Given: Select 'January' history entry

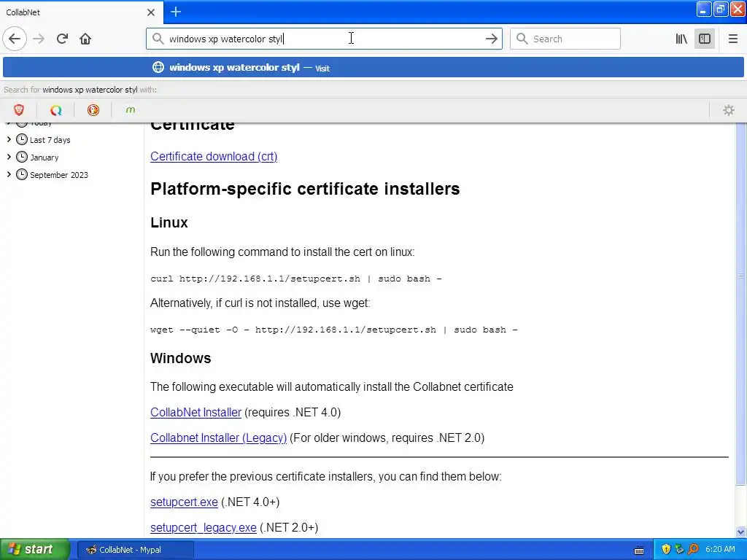Looking at the screenshot, I should (x=44, y=157).
